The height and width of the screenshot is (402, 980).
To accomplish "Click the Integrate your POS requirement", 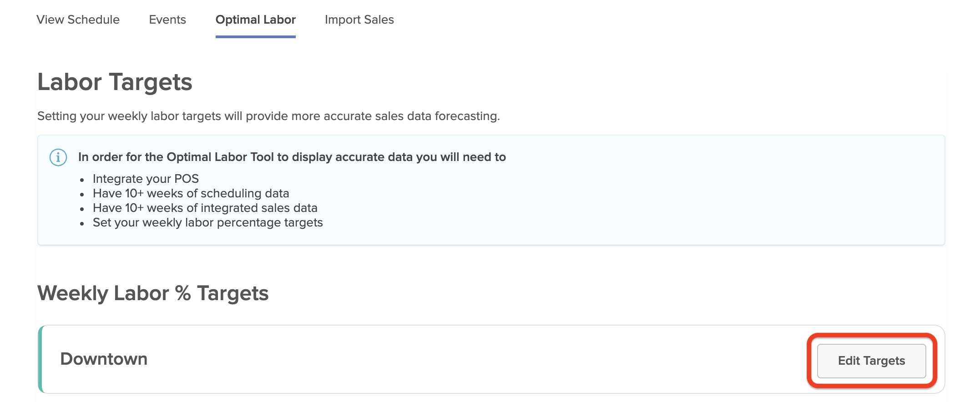I will click(146, 179).
